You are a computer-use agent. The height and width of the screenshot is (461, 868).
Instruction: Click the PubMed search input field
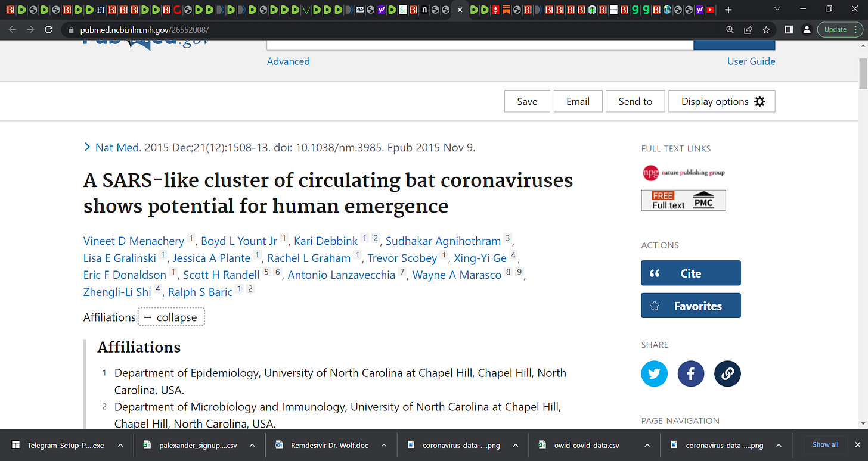[x=480, y=45]
